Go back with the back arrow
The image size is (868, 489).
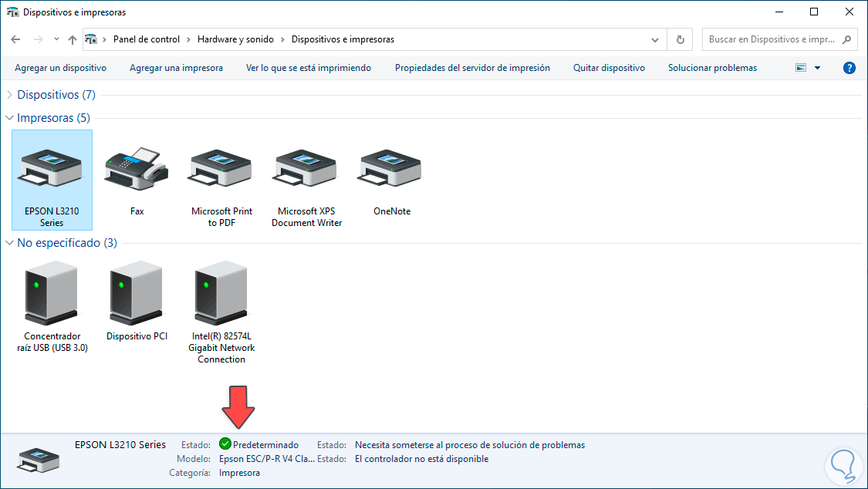[x=15, y=39]
